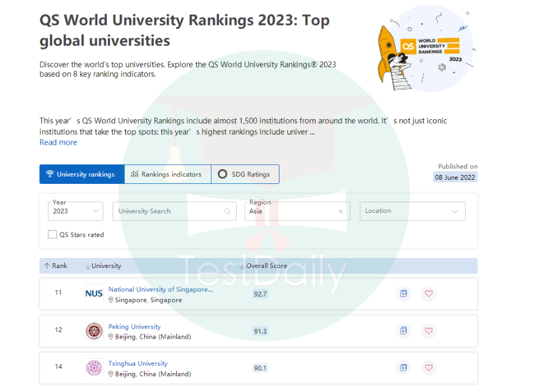Click the magnifier icon in University Search
This screenshot has height=392, width=534.
point(227,212)
